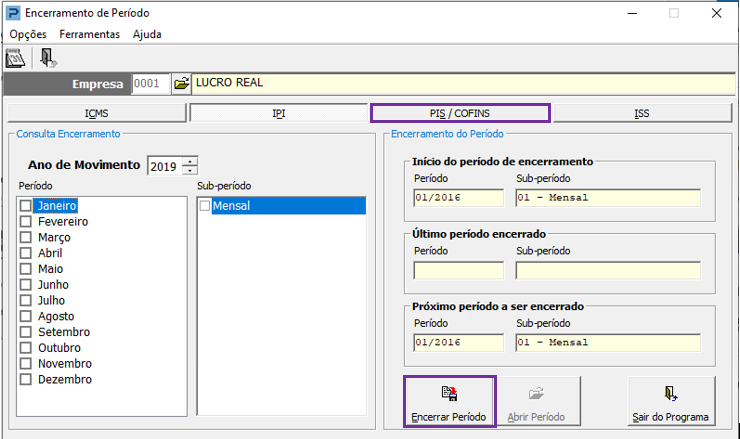Close the Encerramento de Período window
This screenshot has width=740, height=439.
pos(716,13)
